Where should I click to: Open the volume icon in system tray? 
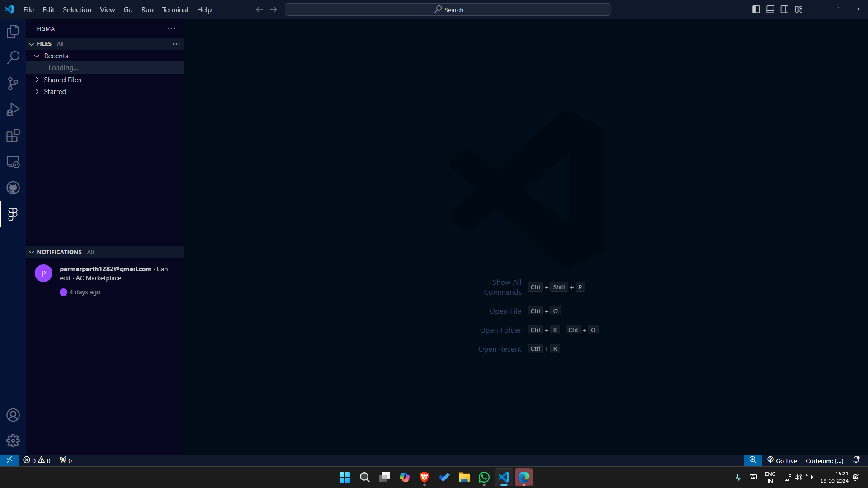[798, 477]
